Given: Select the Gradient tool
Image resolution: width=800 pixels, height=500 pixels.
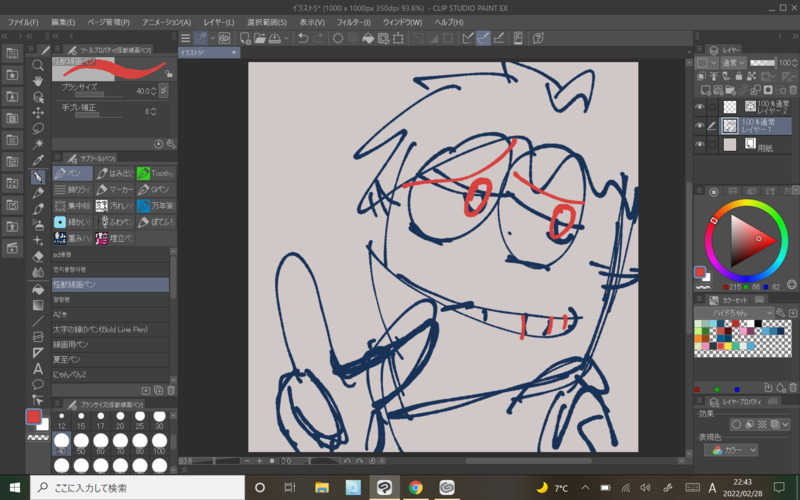Looking at the screenshot, I should (x=38, y=305).
